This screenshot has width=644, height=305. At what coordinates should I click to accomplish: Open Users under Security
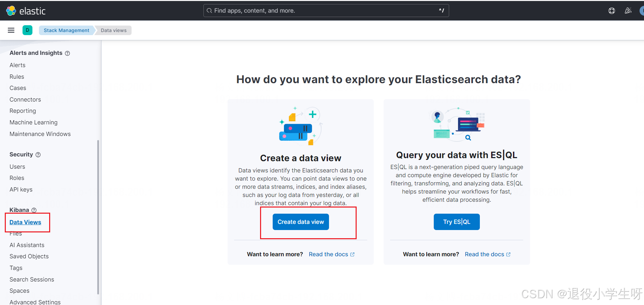(x=17, y=167)
